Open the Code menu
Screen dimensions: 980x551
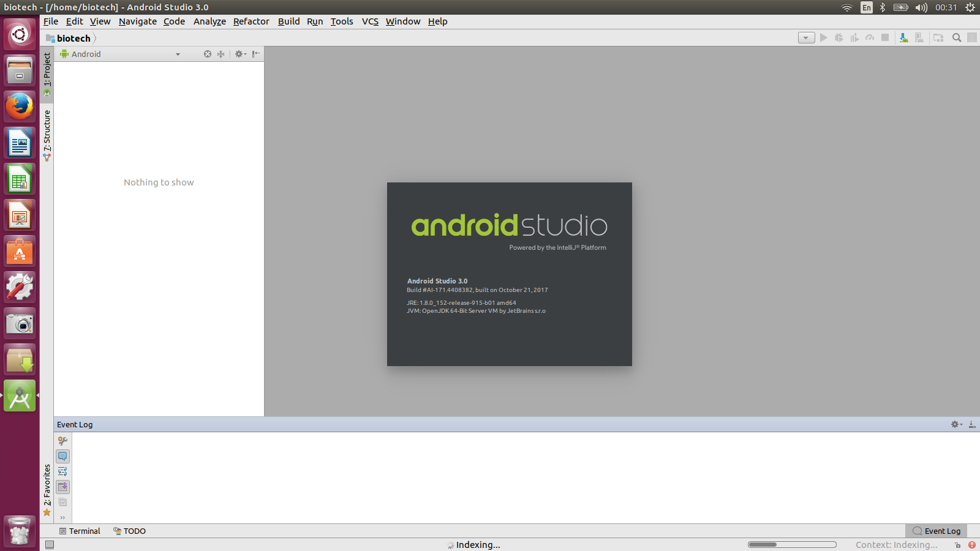(174, 21)
